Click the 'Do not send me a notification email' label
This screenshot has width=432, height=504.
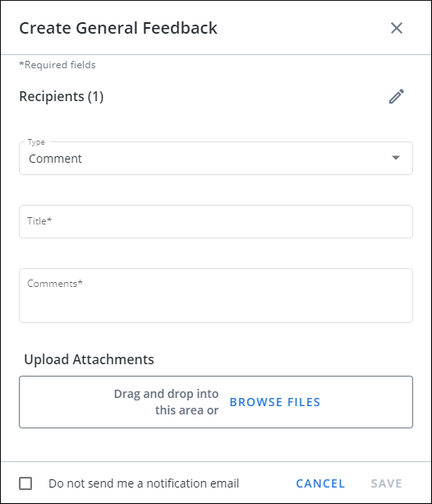click(144, 483)
